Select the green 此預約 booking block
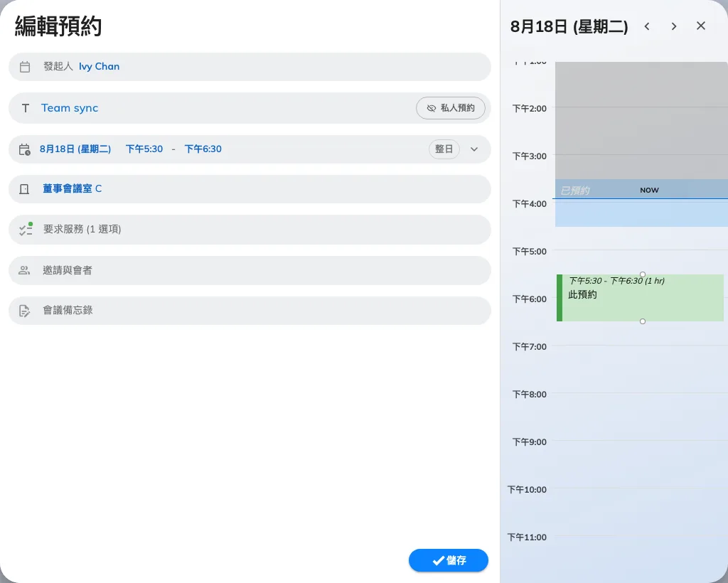The image size is (728, 583). [641, 297]
